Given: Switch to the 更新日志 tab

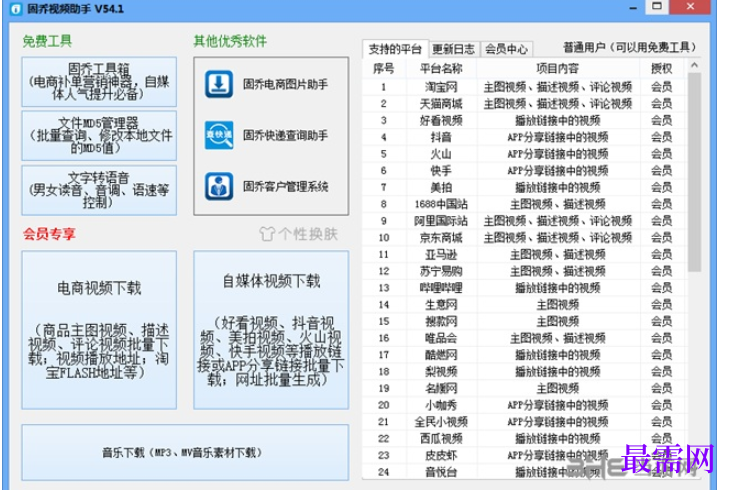Looking at the screenshot, I should (x=453, y=49).
